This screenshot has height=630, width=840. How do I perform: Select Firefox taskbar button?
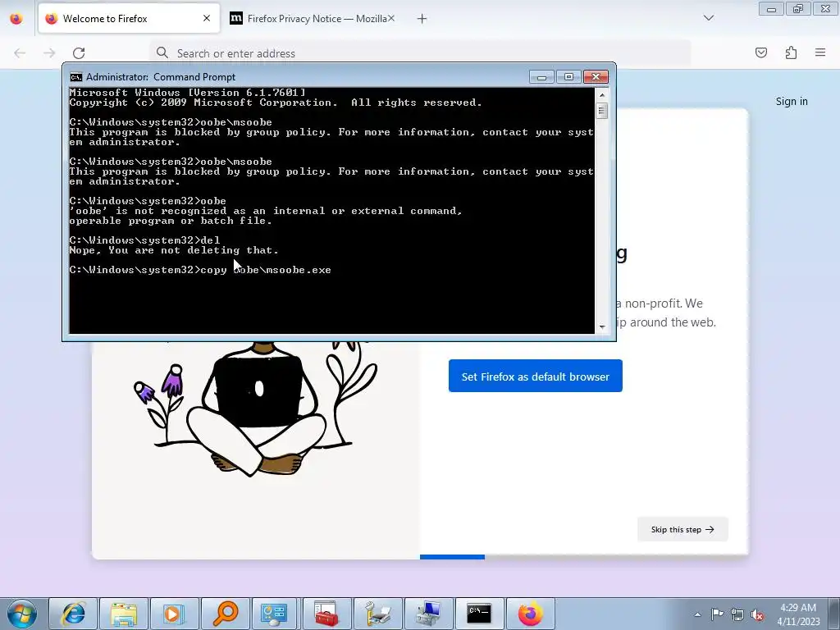(531, 614)
